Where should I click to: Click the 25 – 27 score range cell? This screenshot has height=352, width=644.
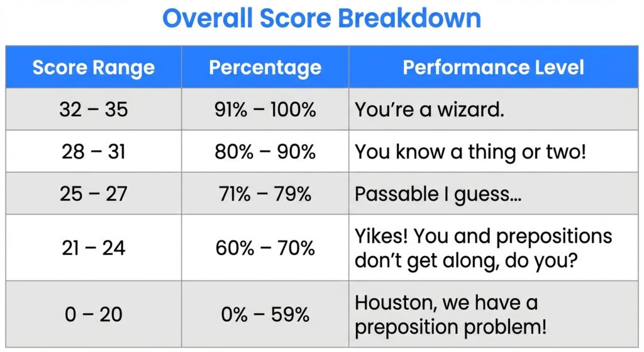pos(93,194)
